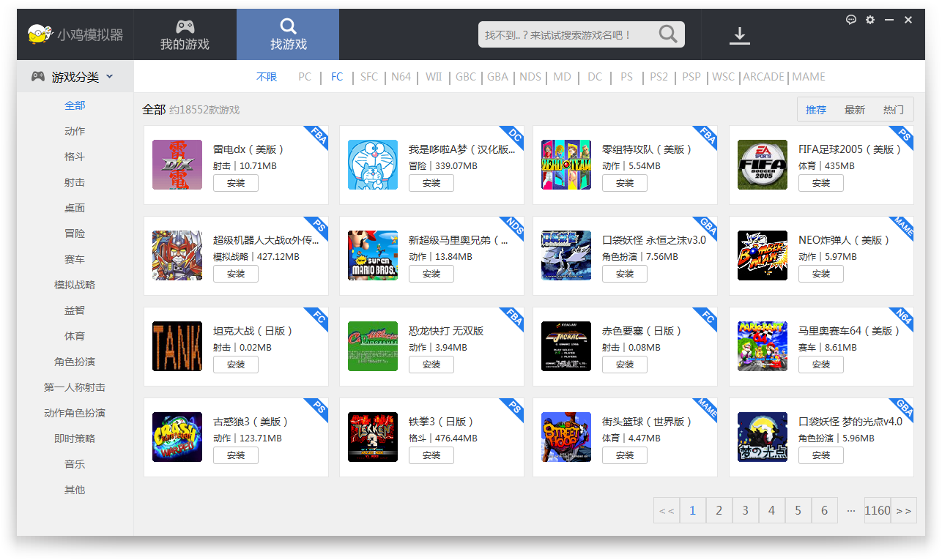Open the 马里奥赛车64 thumbnail

pos(763,346)
